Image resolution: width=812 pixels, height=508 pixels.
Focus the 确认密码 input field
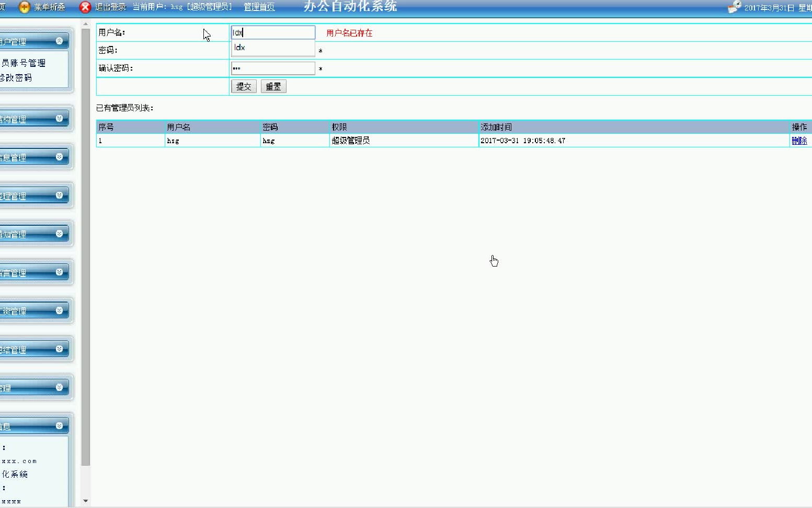click(273, 68)
